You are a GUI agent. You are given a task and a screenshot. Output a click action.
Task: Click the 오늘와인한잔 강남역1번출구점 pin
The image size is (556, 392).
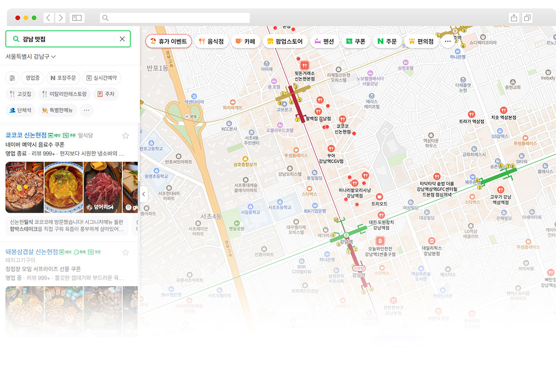pos(380,241)
